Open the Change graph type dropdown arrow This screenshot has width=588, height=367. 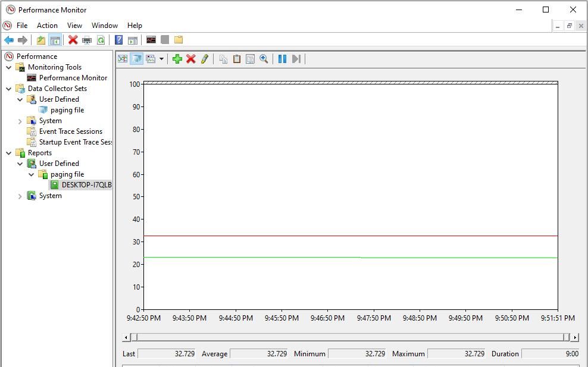(161, 59)
